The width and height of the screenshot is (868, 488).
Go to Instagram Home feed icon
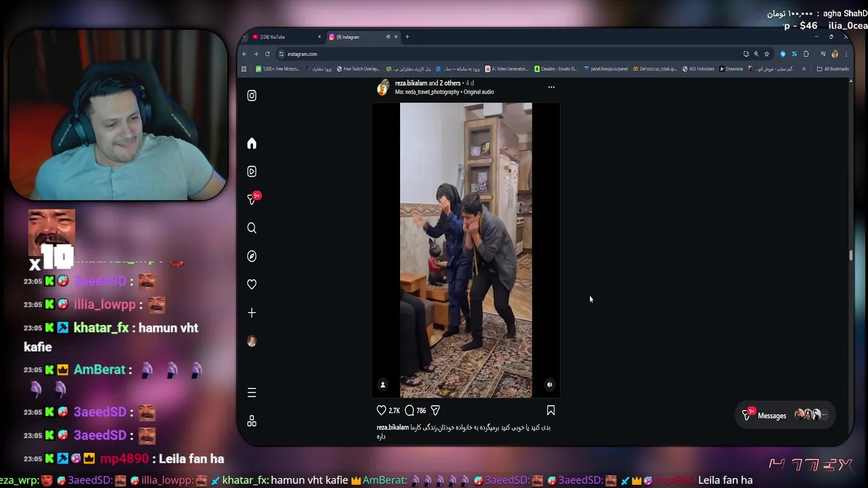pyautogui.click(x=252, y=143)
